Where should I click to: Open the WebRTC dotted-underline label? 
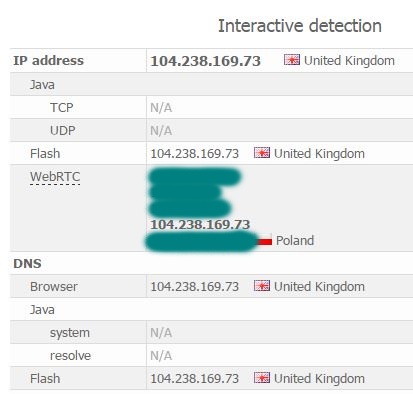pyautogui.click(x=55, y=177)
